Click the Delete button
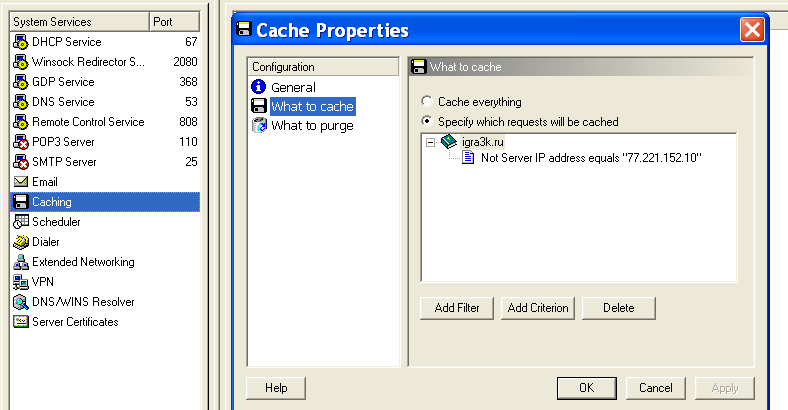The width and height of the screenshot is (788, 410). (619, 308)
